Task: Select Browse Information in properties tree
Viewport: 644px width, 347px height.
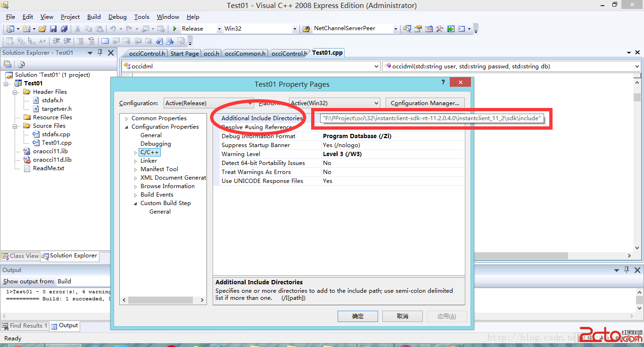Action: tap(167, 186)
